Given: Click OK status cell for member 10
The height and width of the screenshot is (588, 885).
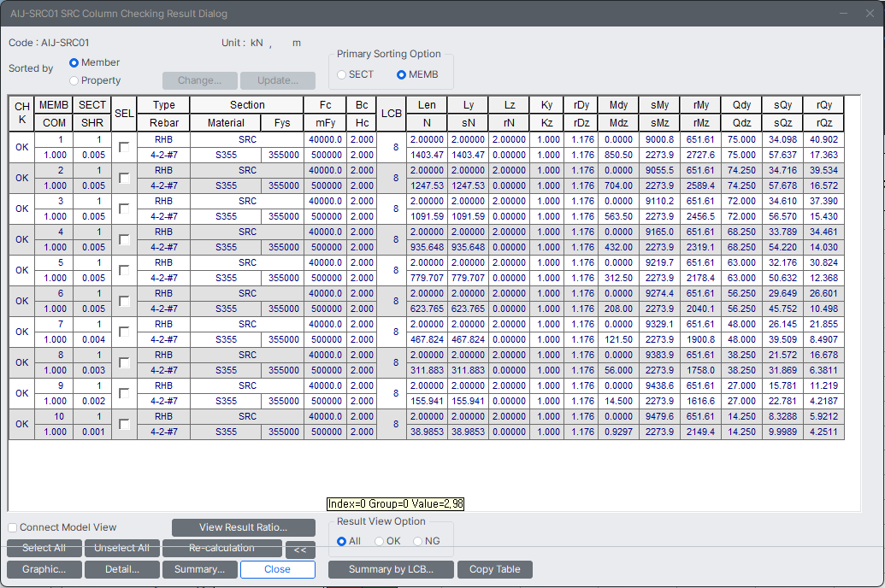Looking at the screenshot, I should click(22, 425).
